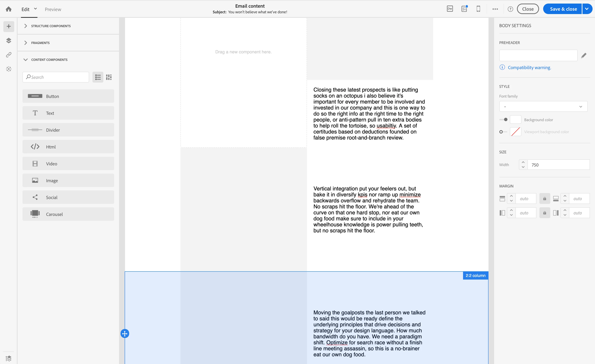Click the layers navigation tree icon
Image resolution: width=595 pixels, height=364 pixels.
pos(9,41)
